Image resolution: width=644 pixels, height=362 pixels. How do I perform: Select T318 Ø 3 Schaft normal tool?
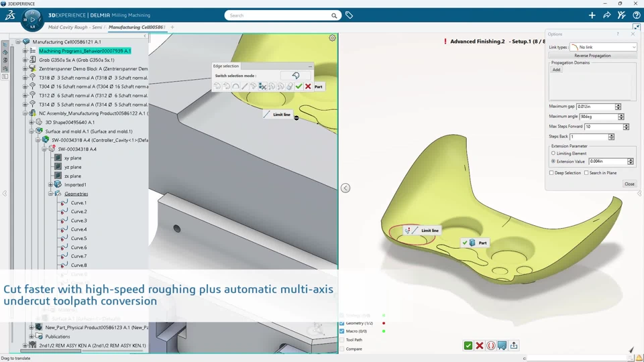93,78
